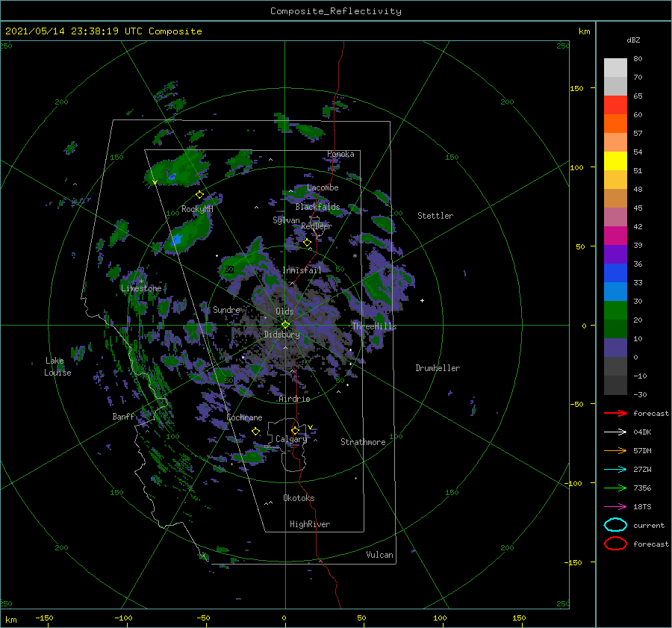This screenshot has height=628, width=672.
Task: Click the 'HighRiver' city label
Action: tap(310, 524)
